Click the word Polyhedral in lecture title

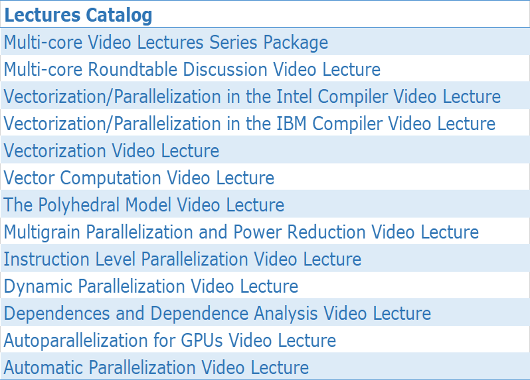coord(79,206)
